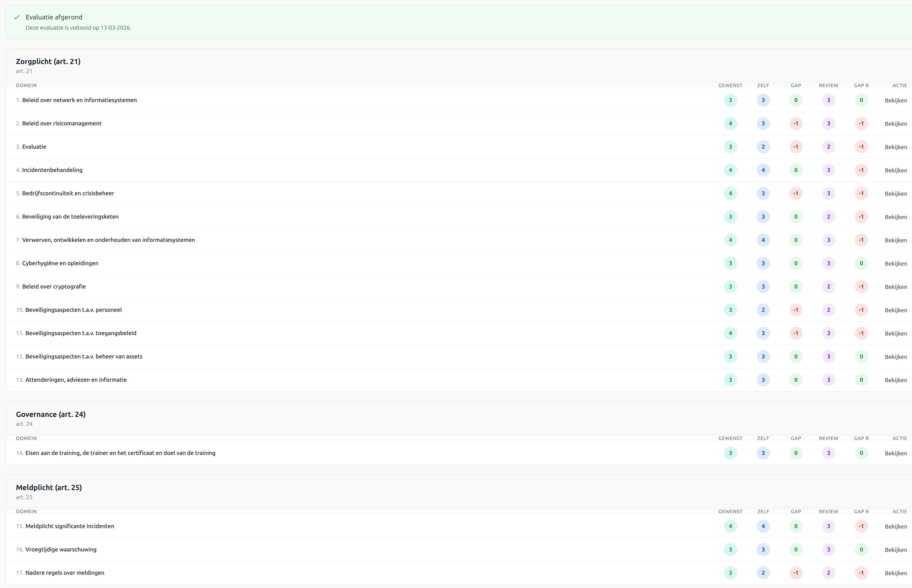The width and height of the screenshot is (912, 588).
Task: Click the Review column header in the Meldplicht table
Action: coord(828,512)
